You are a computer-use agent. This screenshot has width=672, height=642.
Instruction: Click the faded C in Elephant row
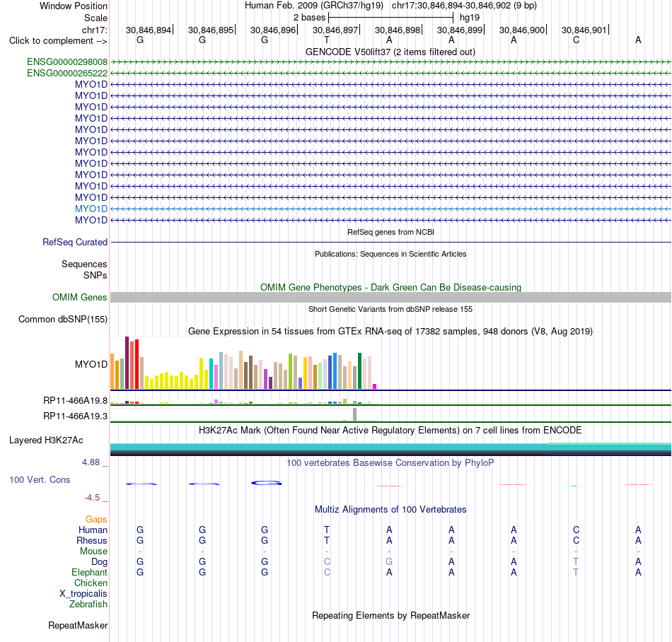tap(327, 573)
